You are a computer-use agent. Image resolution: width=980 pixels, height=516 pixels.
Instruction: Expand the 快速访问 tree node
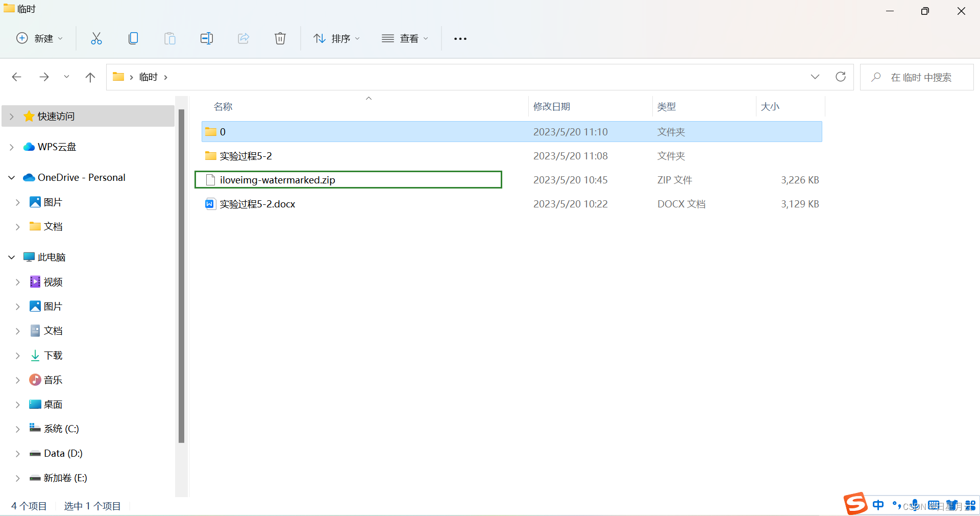pyautogui.click(x=12, y=116)
